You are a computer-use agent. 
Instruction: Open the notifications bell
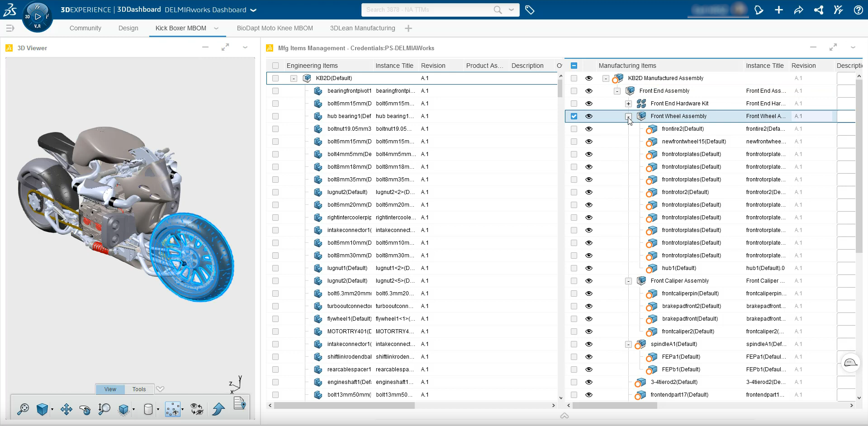pyautogui.click(x=759, y=9)
